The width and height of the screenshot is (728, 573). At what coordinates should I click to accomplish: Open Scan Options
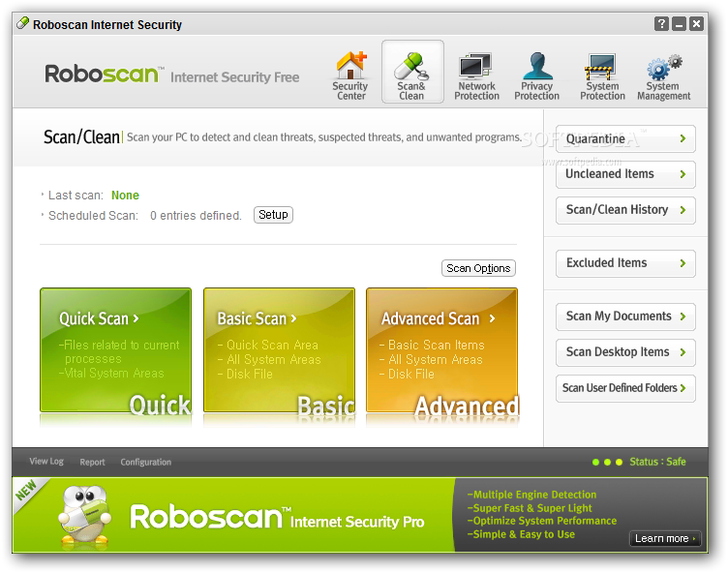(478, 268)
